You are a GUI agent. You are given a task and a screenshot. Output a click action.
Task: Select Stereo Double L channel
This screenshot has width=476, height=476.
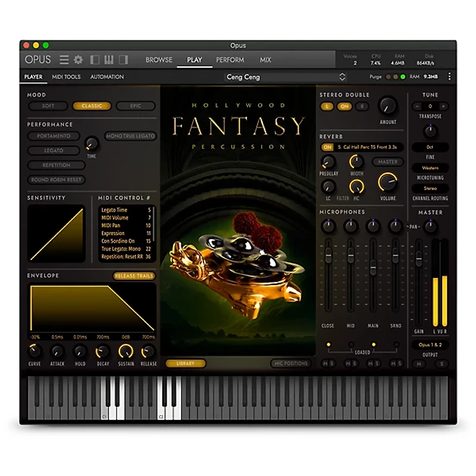(x=327, y=107)
